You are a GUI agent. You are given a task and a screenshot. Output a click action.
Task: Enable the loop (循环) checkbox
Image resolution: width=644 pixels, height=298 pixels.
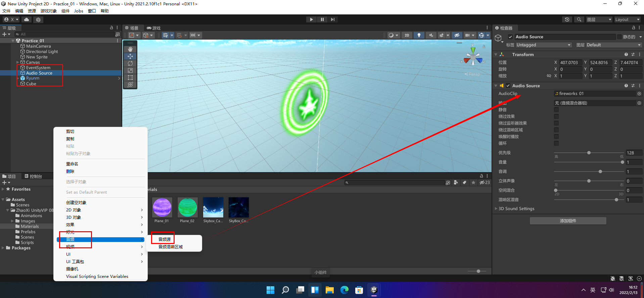click(x=556, y=143)
